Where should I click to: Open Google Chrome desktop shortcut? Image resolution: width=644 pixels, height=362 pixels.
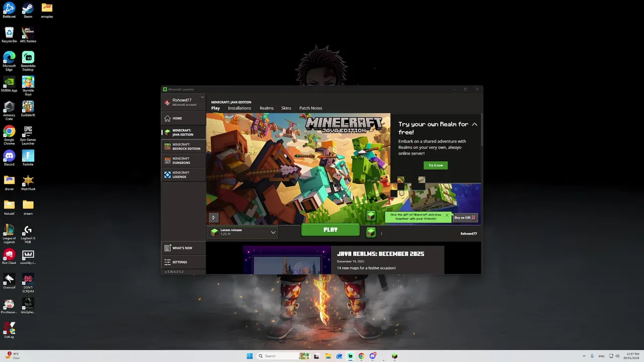pyautogui.click(x=9, y=135)
